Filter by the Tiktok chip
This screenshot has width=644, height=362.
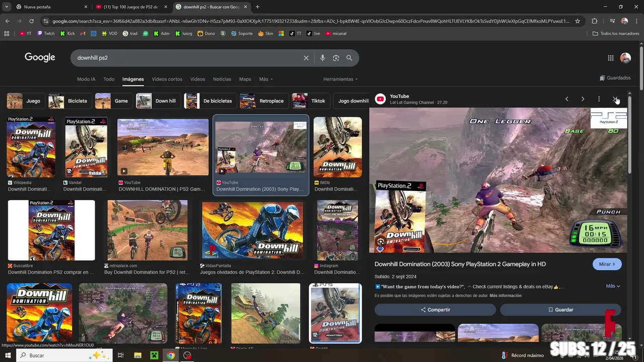pyautogui.click(x=310, y=101)
